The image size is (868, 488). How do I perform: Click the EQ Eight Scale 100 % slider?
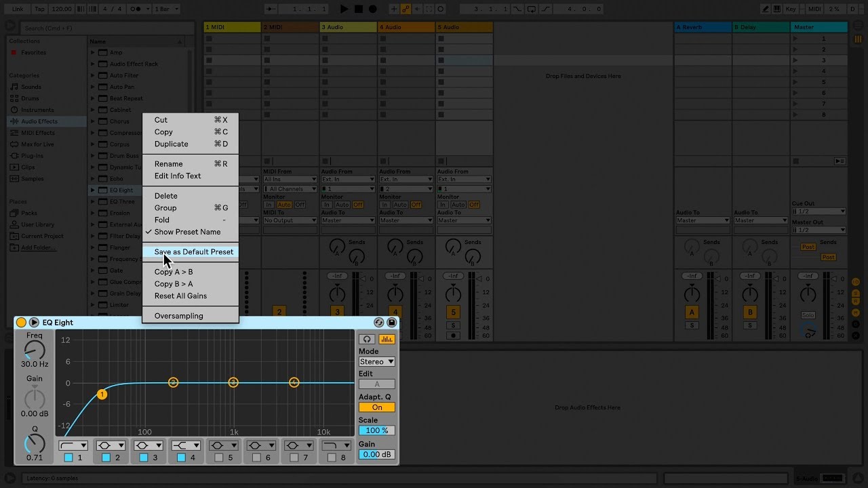377,430
